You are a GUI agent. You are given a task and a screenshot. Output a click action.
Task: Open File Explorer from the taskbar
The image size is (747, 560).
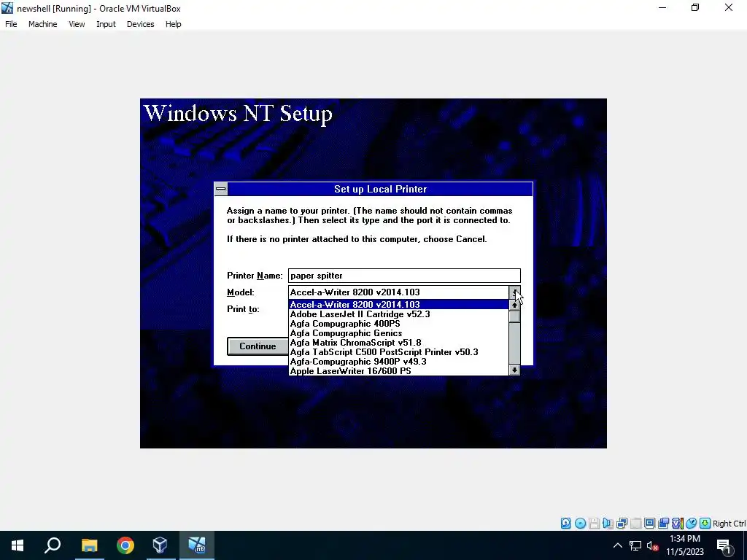pos(89,545)
